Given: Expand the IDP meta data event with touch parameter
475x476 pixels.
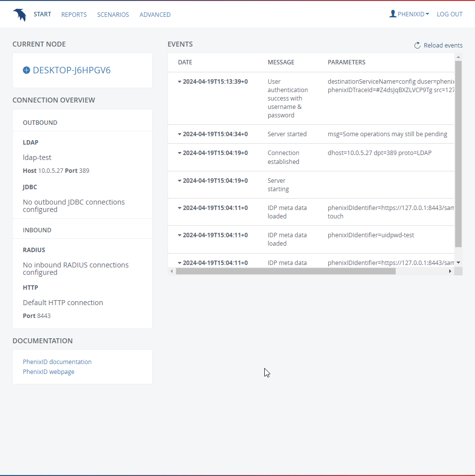Looking at the screenshot, I should click(x=179, y=208).
